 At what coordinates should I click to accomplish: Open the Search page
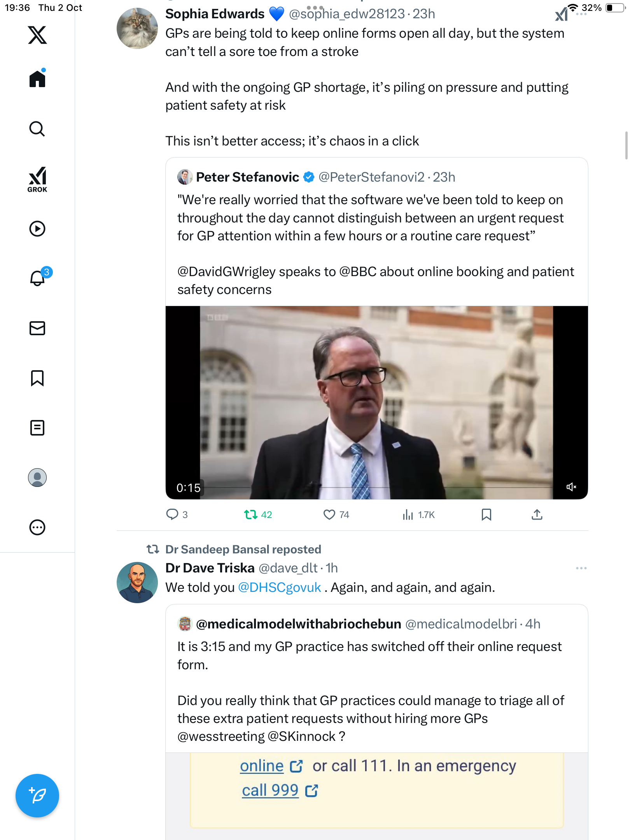click(37, 129)
